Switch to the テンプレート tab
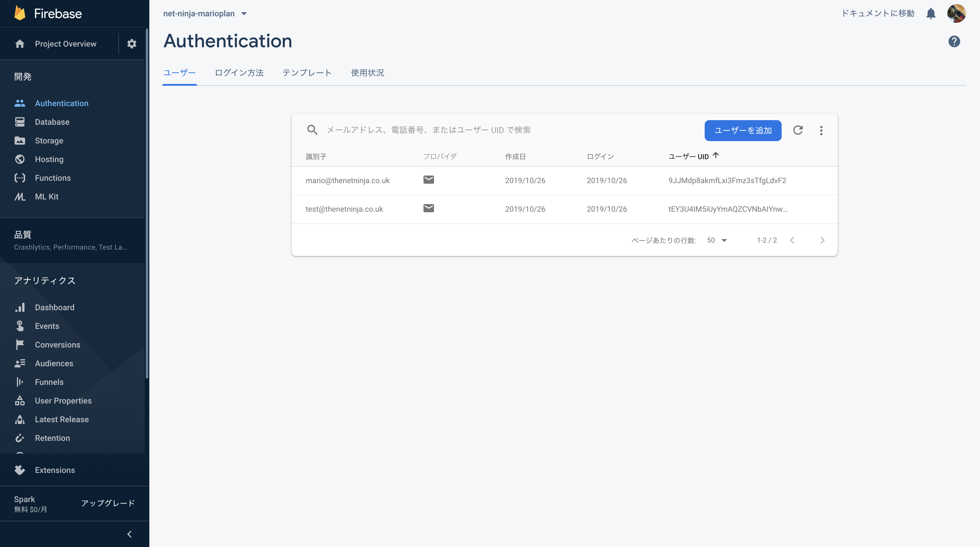 click(307, 73)
